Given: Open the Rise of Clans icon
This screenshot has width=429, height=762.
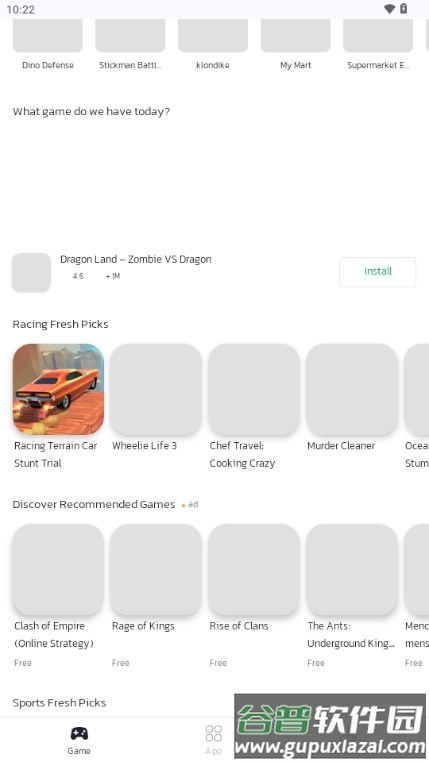Looking at the screenshot, I should [254, 570].
